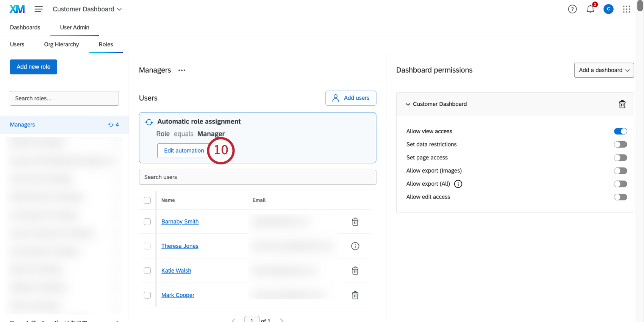Open the Users sub-tab
The image size is (644, 322).
17,44
